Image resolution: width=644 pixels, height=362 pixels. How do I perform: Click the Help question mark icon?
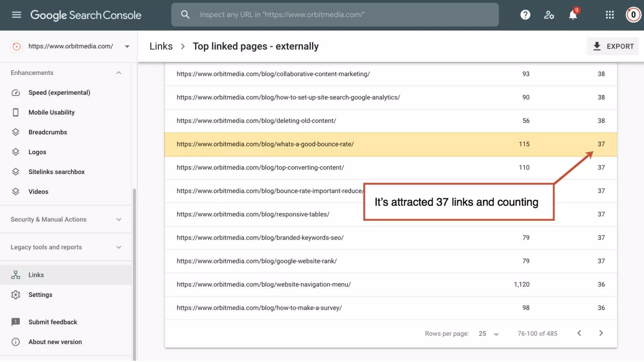(x=525, y=15)
